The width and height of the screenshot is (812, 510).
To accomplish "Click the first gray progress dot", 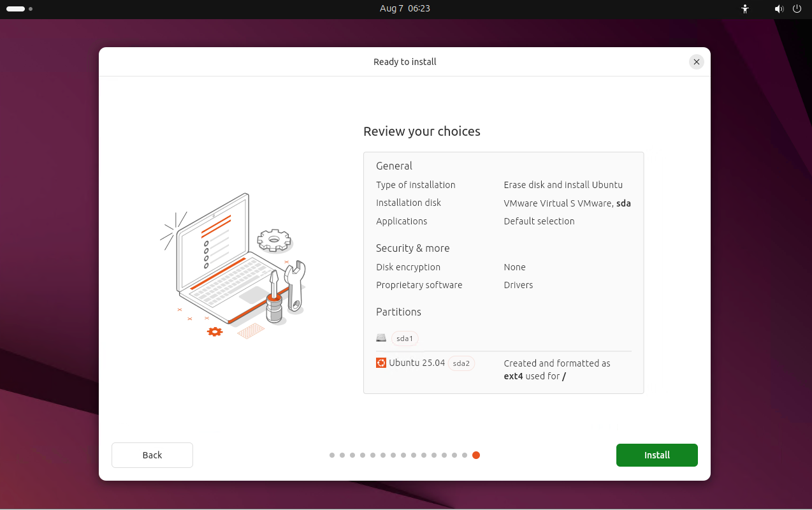I will [332, 455].
